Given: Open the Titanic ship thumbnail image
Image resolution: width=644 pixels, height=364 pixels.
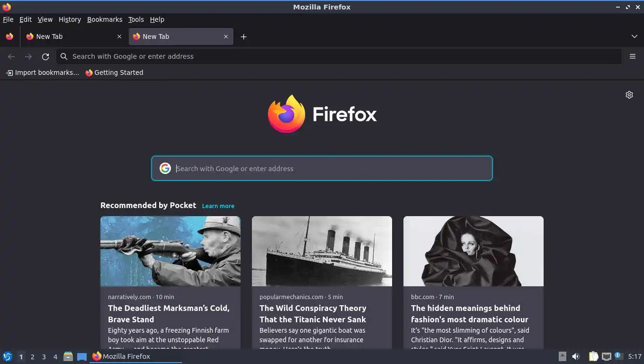Looking at the screenshot, I should pyautogui.click(x=322, y=251).
